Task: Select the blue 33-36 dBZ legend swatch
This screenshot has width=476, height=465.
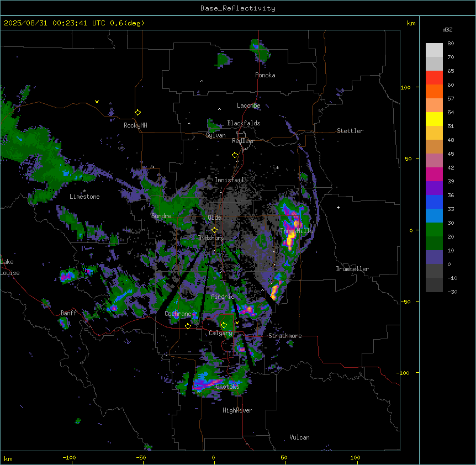Action: (434, 202)
